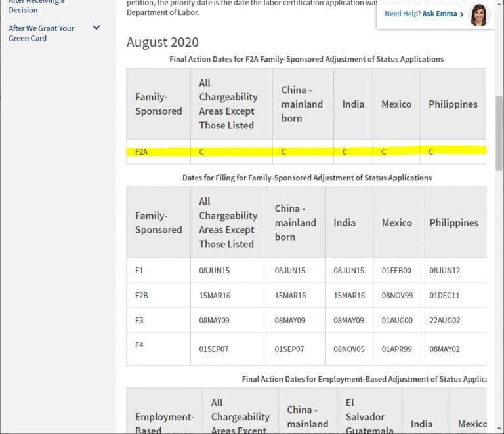Click India F4 date 08NOV05
The height and width of the screenshot is (434, 504).
point(348,349)
